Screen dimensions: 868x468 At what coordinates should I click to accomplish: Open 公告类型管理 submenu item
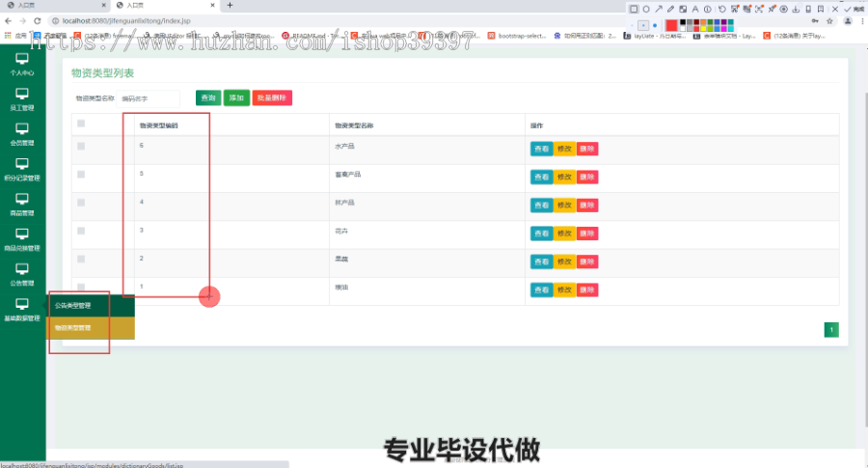tap(91, 305)
